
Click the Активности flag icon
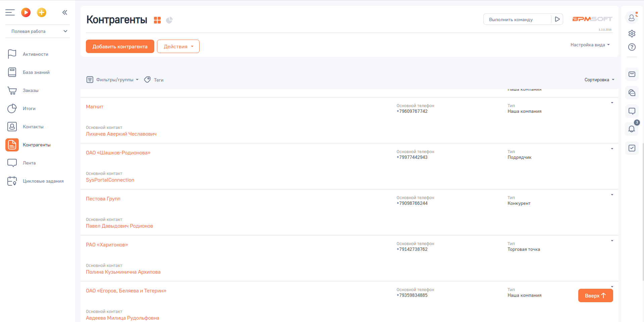tap(12, 54)
